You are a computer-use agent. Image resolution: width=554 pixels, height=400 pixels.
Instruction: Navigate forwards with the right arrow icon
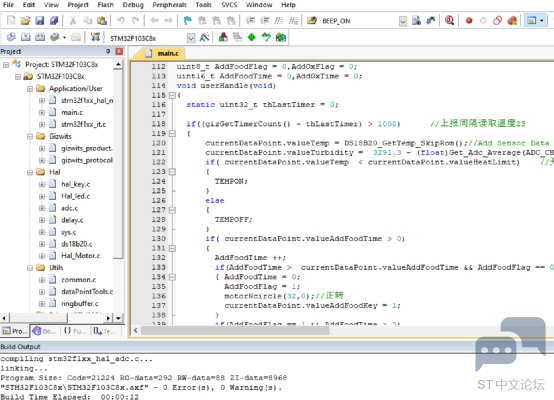tap(169, 20)
